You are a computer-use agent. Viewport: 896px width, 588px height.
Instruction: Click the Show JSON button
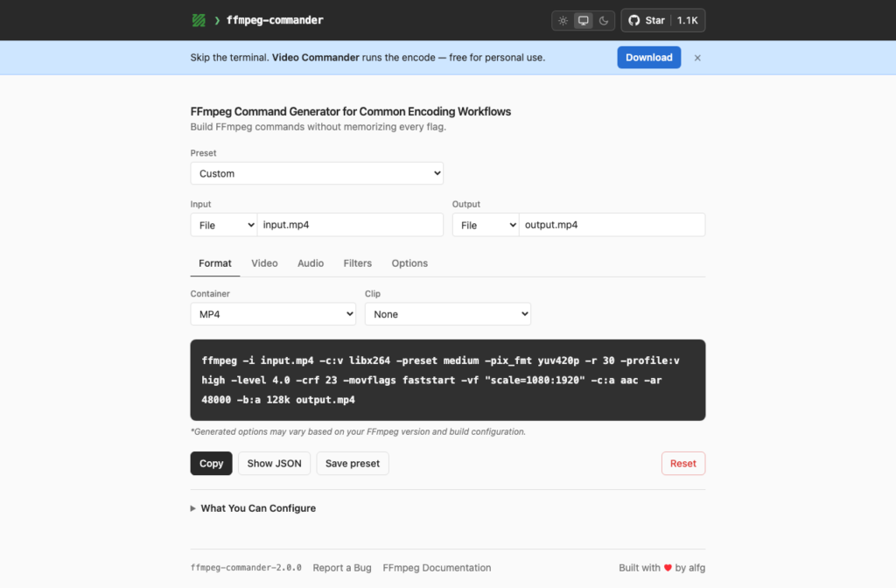[x=274, y=463]
